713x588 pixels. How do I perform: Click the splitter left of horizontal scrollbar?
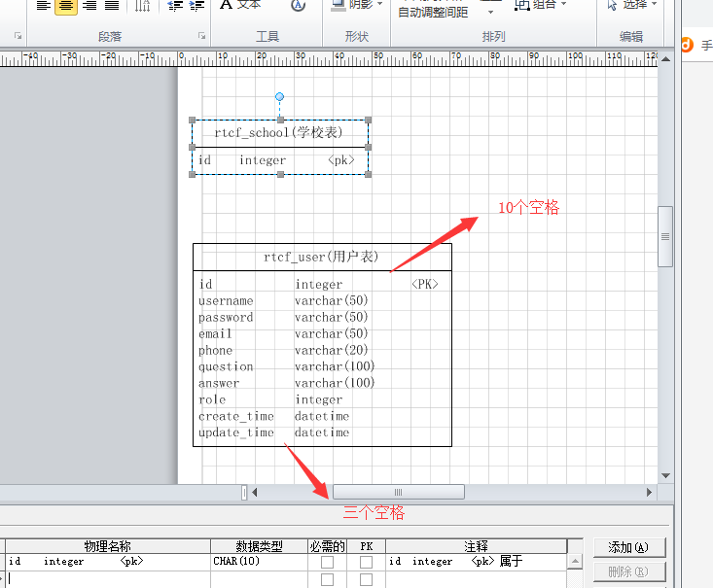244,492
